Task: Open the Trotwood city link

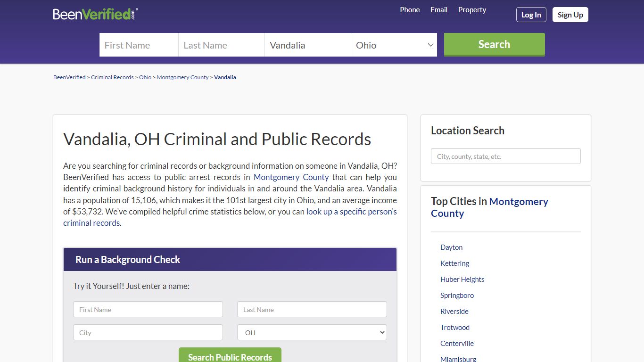Action: 455,328
